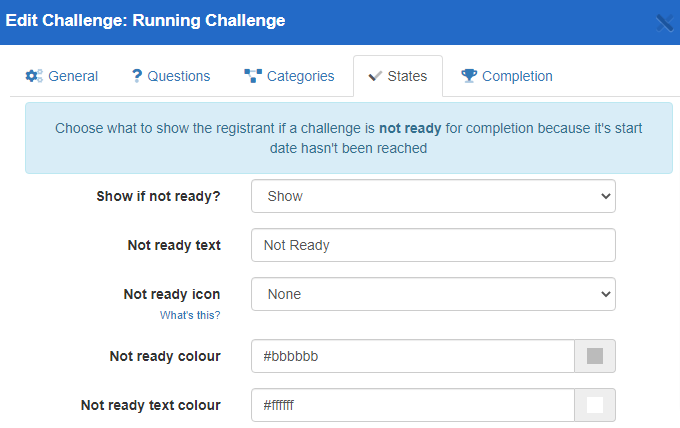Click the What's this? link

[190, 315]
